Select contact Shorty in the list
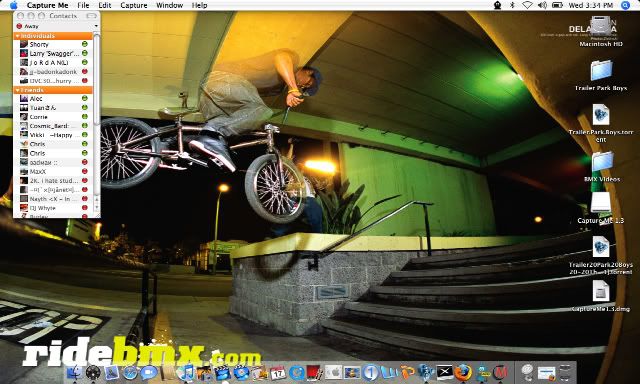 coord(53,44)
